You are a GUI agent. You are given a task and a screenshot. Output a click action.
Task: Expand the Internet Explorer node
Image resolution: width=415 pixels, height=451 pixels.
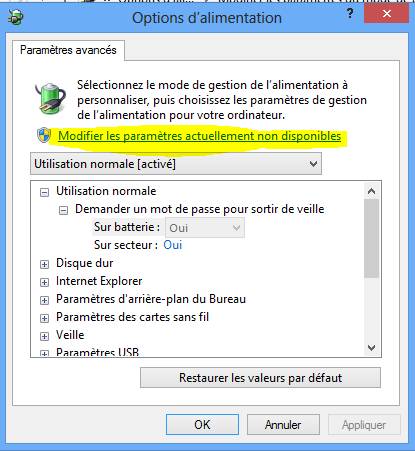[44, 282]
